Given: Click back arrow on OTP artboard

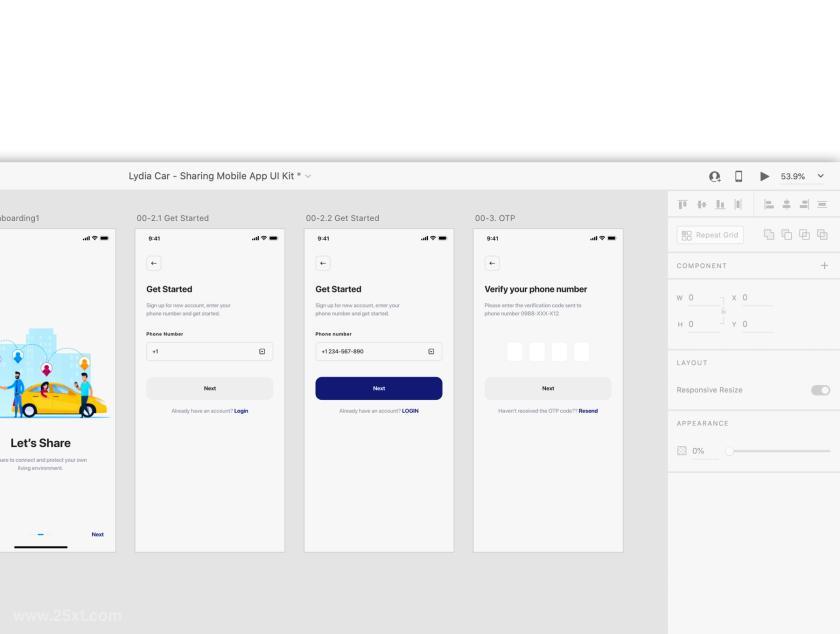Looking at the screenshot, I should (492, 263).
